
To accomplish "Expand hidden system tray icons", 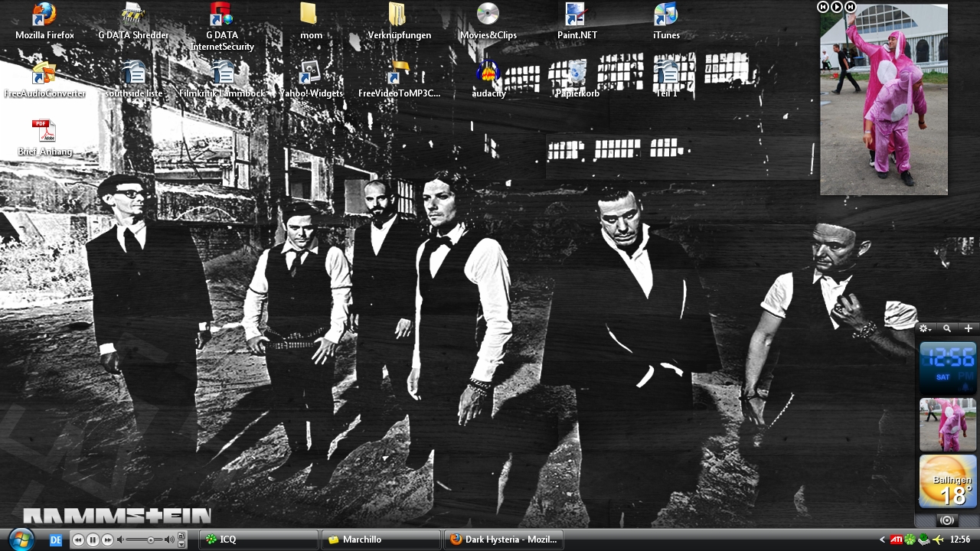I will 882,540.
